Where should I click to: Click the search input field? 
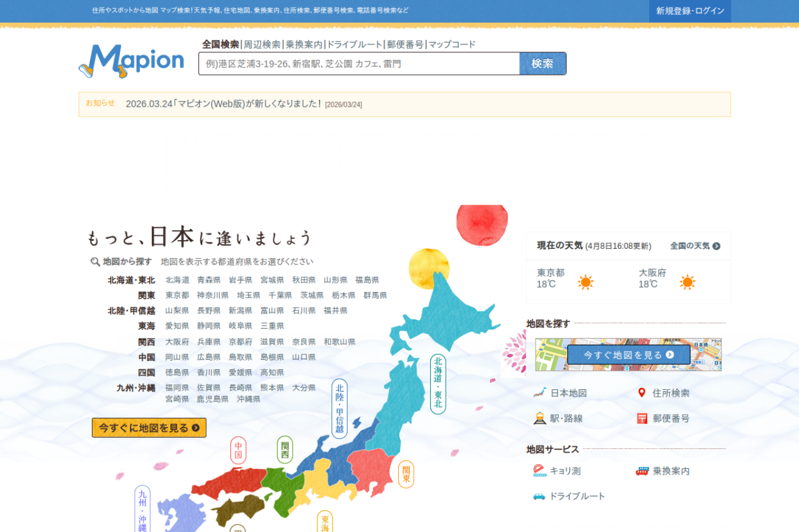point(359,64)
